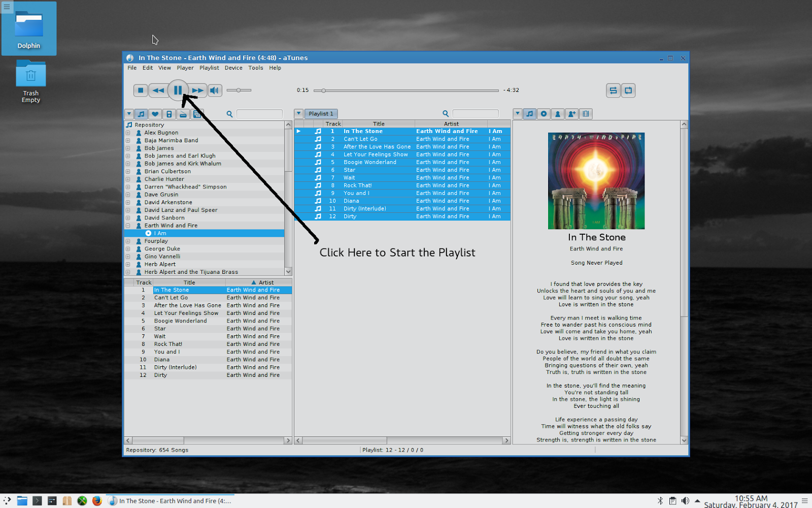Open the Bluetooth tray icon
This screenshot has height=508, width=812.
pos(660,501)
